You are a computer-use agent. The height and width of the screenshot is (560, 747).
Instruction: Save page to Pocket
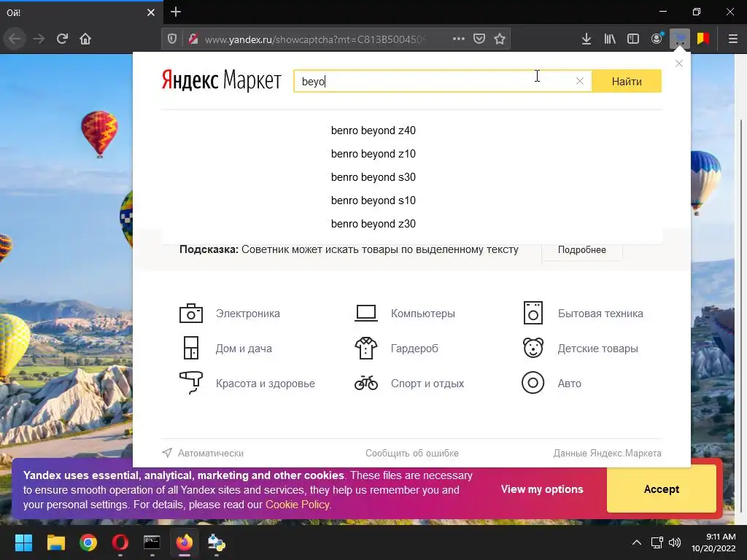479,39
